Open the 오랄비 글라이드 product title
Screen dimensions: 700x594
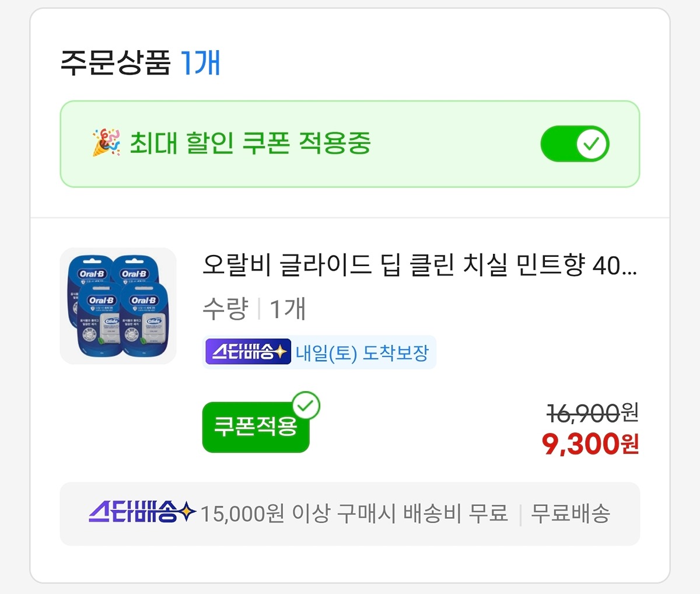click(408, 265)
